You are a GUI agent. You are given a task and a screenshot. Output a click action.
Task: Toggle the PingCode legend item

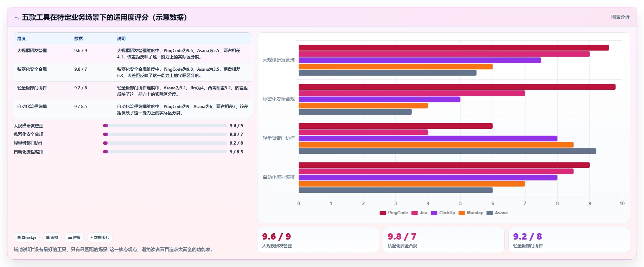pos(394,213)
